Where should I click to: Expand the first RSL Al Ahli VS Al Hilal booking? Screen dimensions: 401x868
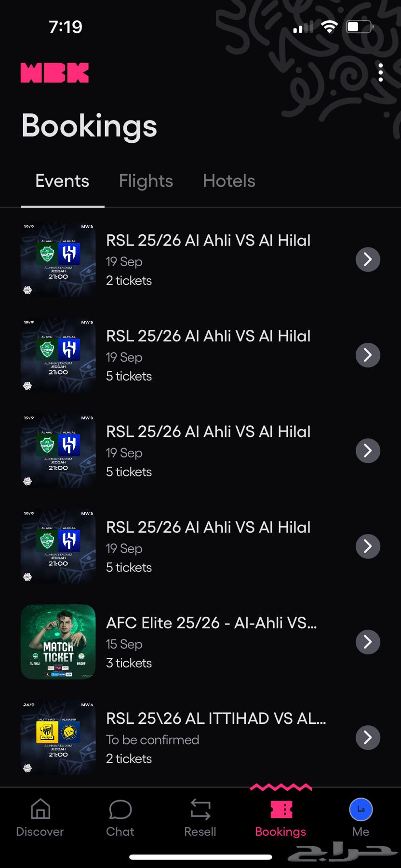tap(368, 259)
